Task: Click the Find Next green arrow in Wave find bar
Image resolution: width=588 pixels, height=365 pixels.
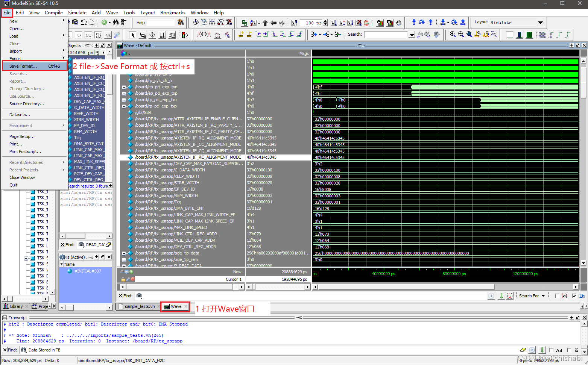Action: click(501, 296)
